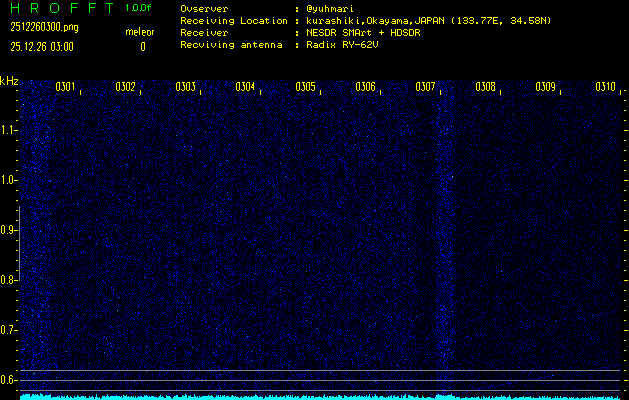Click the 0.9 kHz axis label
This screenshot has width=629, height=400.
[7, 230]
